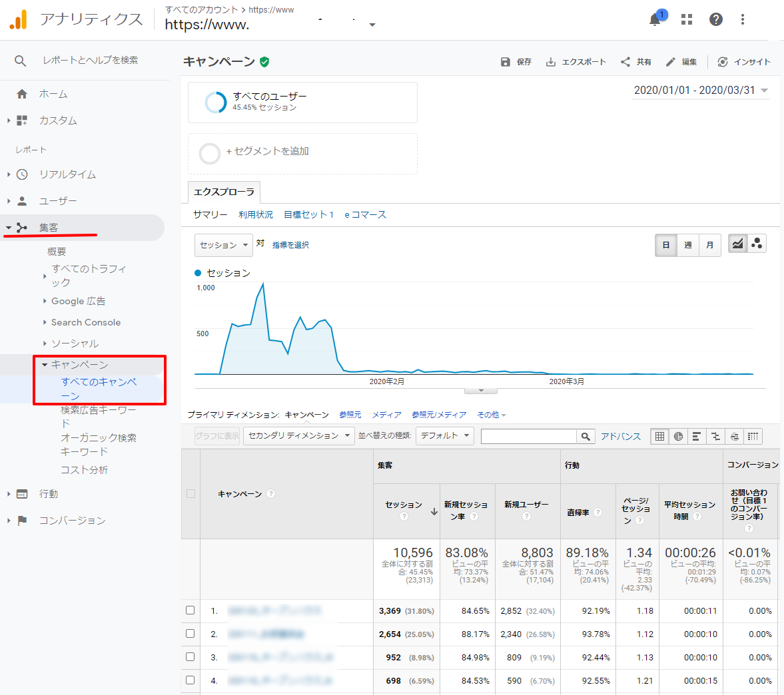Check the box for campaign row 2
Image resolution: width=784 pixels, height=695 pixels.
pyautogui.click(x=190, y=634)
